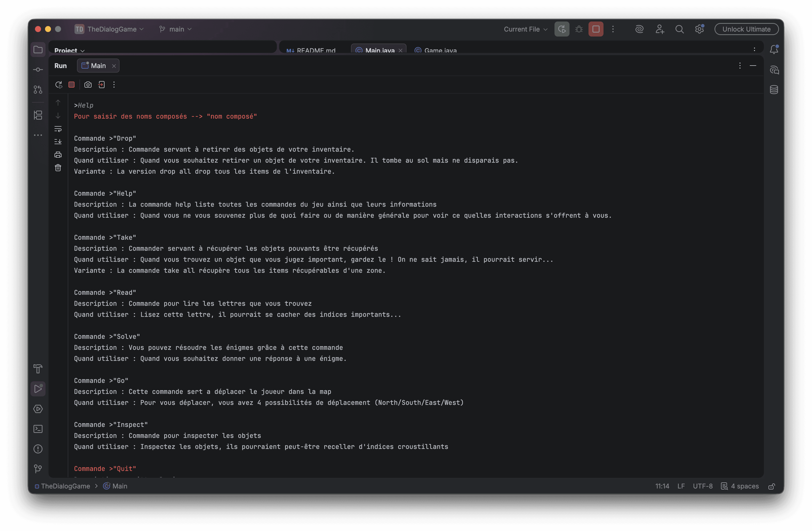
Task: Open the Terminal tool window
Action: (38, 429)
